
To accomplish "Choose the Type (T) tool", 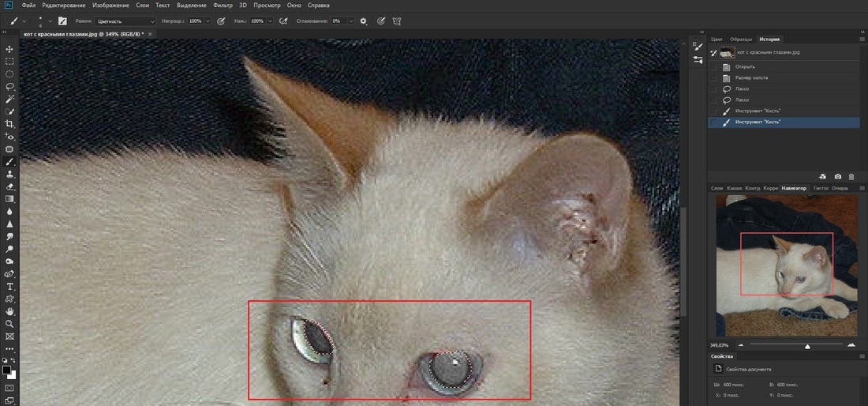I will 9,286.
